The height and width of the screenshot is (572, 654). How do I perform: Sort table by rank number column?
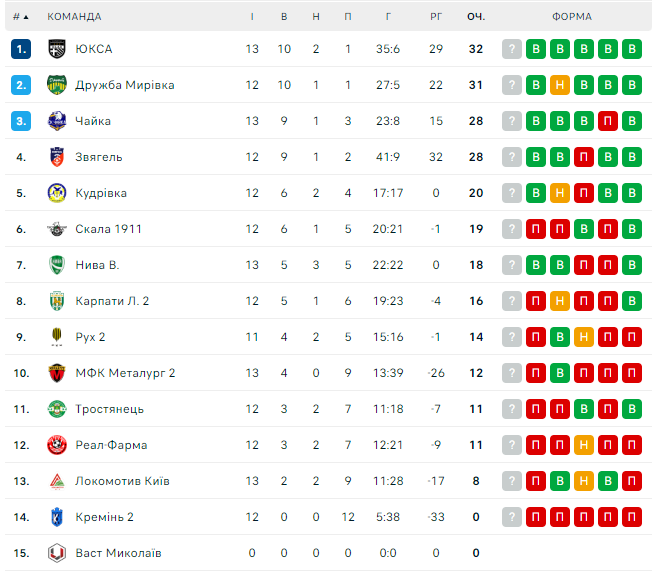click(x=20, y=17)
